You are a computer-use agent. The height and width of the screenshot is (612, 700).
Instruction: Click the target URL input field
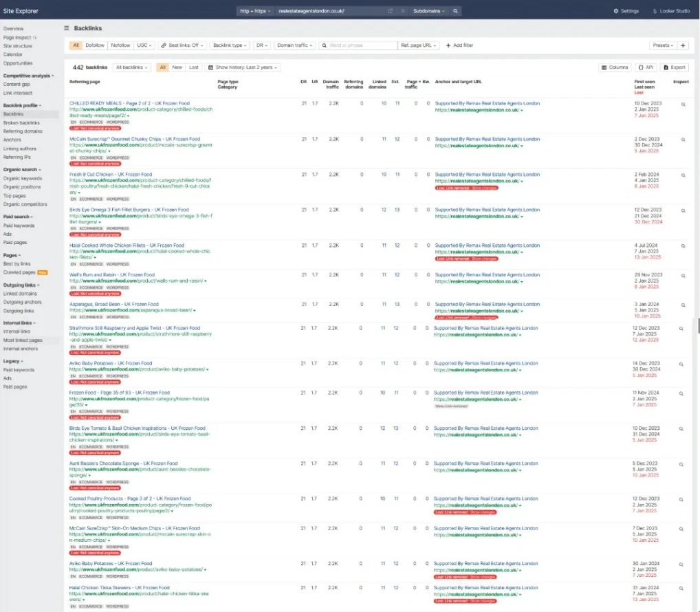330,11
